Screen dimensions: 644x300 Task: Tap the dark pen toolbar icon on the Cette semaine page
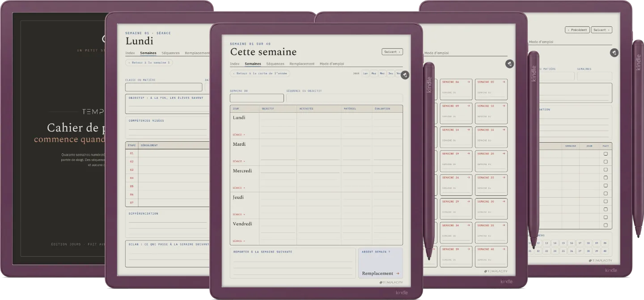(405, 75)
